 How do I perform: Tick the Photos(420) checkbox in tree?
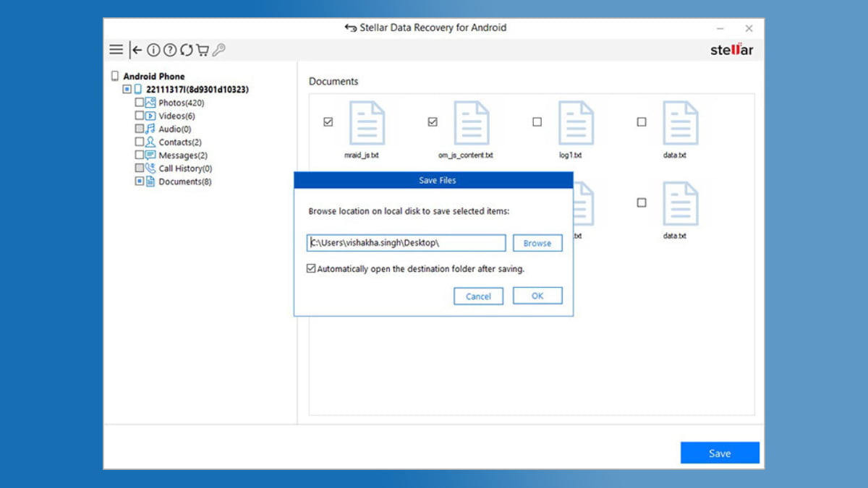pos(139,103)
